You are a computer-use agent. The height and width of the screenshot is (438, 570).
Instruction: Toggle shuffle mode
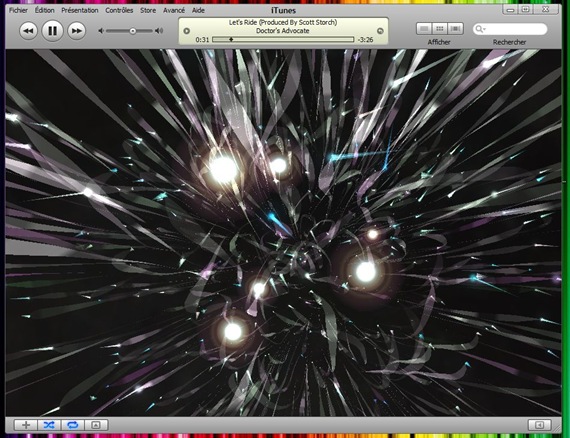[49, 425]
